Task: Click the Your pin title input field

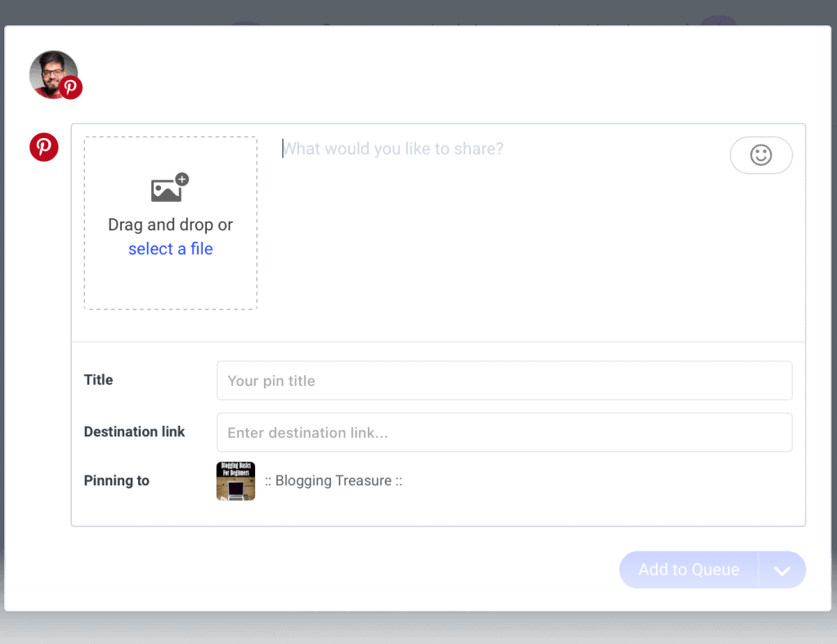Action: click(x=504, y=380)
